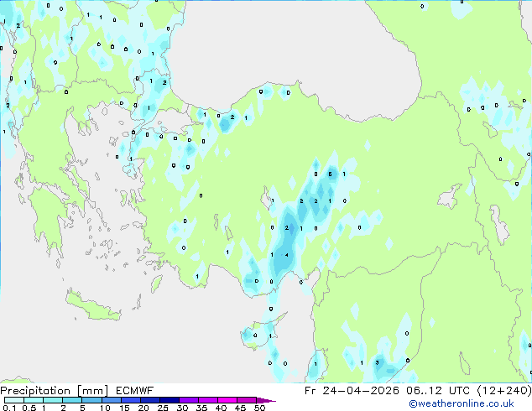Viewport: 532px width, 411px height.
Task: Select the navy swatch between 25 and 30
Action: (169, 400)
